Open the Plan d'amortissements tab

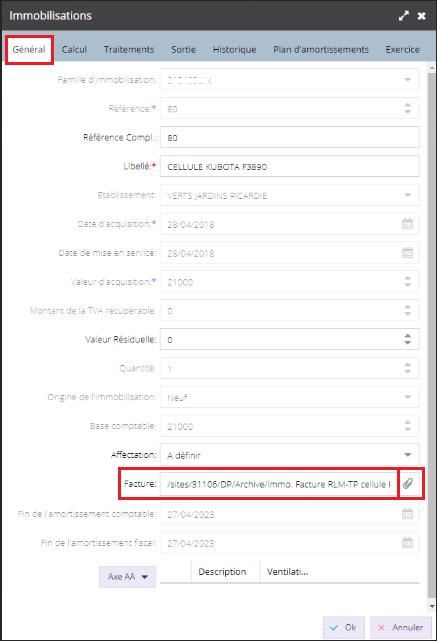[321, 49]
